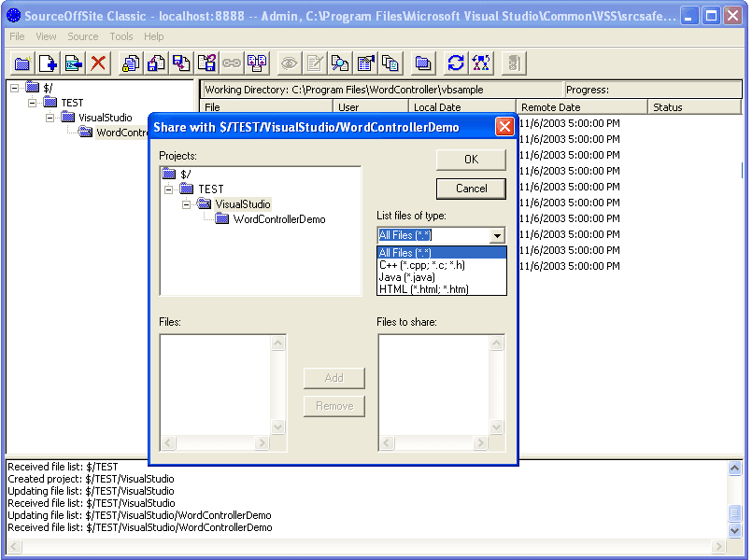This screenshot has height=560, width=752.
Task: Click the User column header
Action: [x=370, y=107]
